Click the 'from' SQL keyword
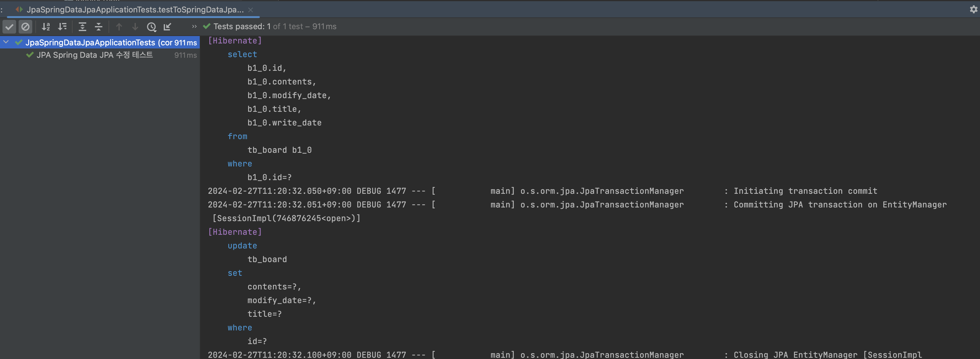Image resolution: width=980 pixels, height=359 pixels. tap(237, 136)
